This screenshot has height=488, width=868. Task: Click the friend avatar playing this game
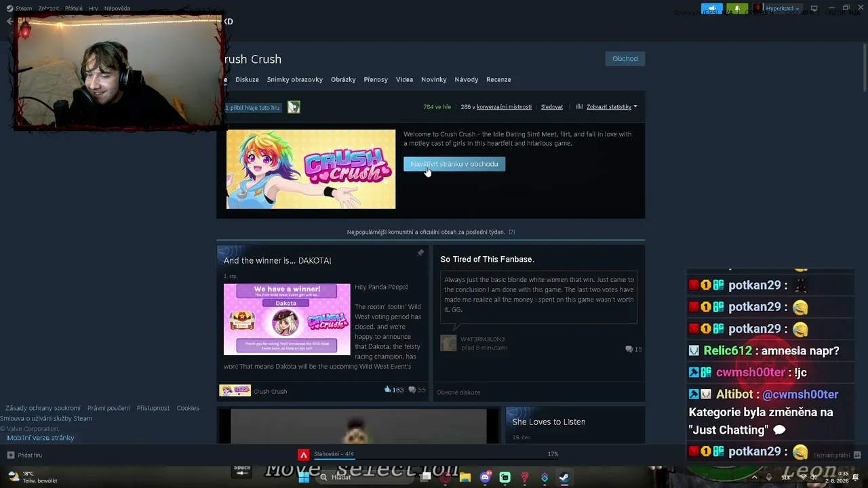pyautogui.click(x=294, y=107)
